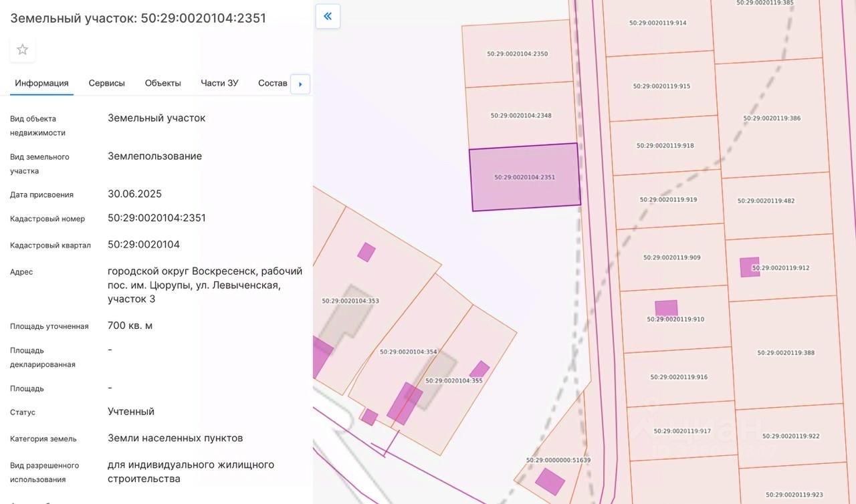Open the Состав tab

pos(273,83)
